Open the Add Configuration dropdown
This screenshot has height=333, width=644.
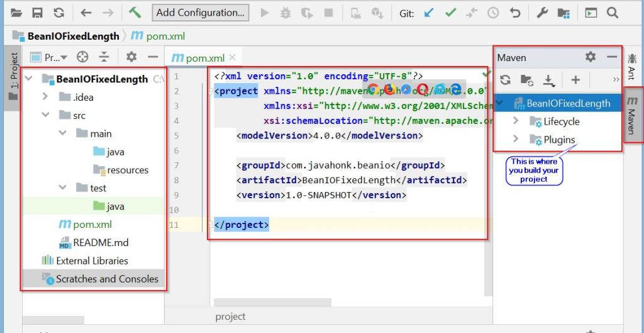click(x=201, y=13)
